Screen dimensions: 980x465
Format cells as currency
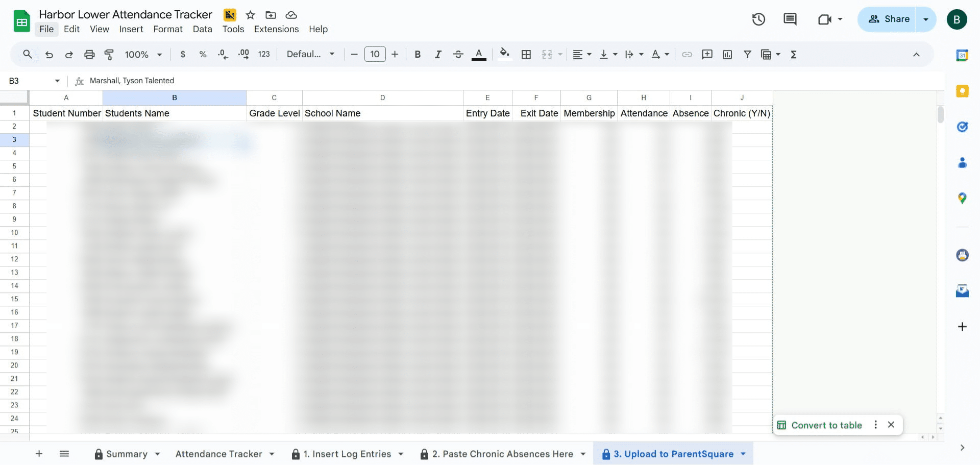[183, 54]
